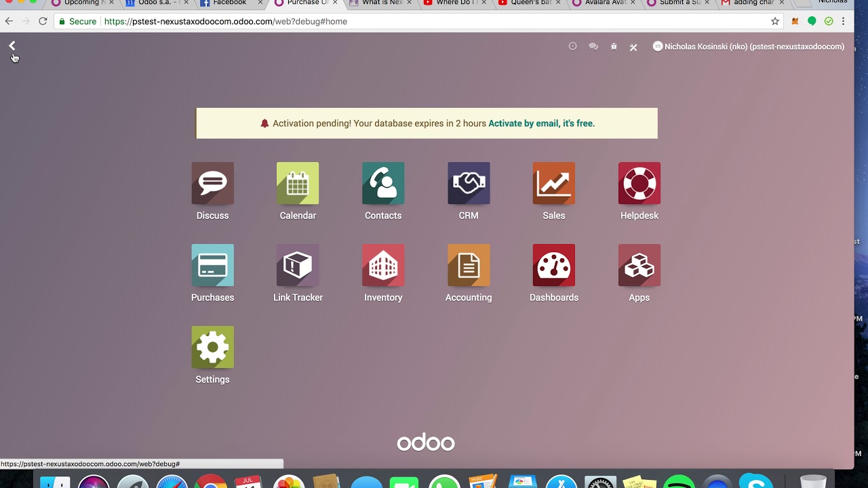This screenshot has height=488, width=868.
Task: Switch to the adding char Gmail tab
Action: pyautogui.click(x=751, y=3)
